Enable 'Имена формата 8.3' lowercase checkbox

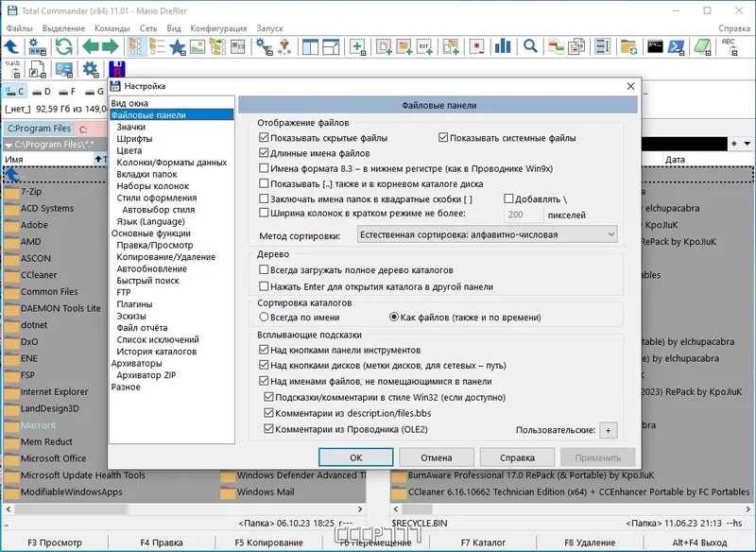coord(264,169)
